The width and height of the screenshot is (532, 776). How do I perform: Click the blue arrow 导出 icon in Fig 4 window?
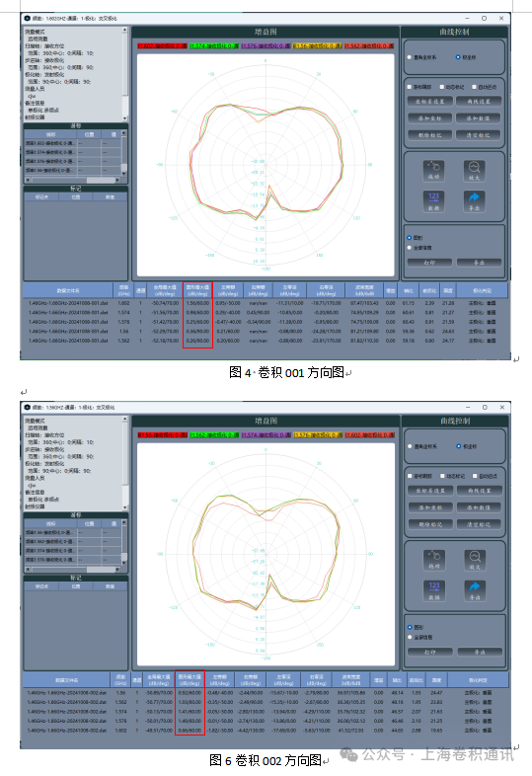click(474, 201)
